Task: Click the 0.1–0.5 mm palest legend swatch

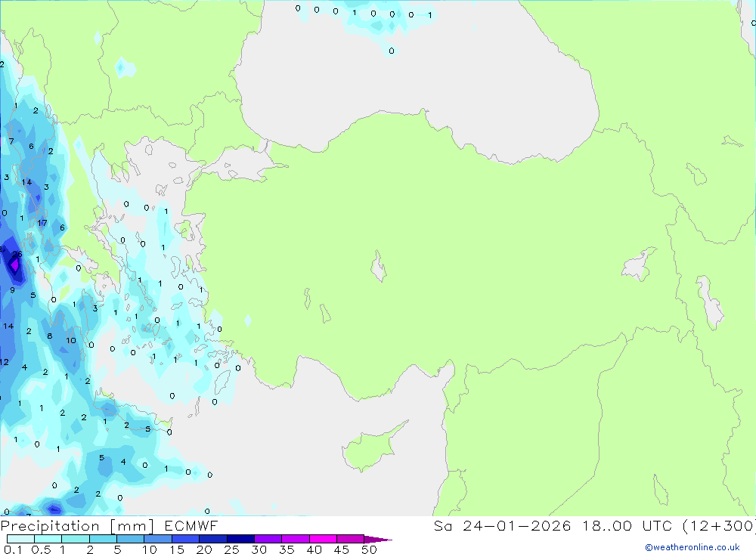Action: pyautogui.click(x=20, y=539)
